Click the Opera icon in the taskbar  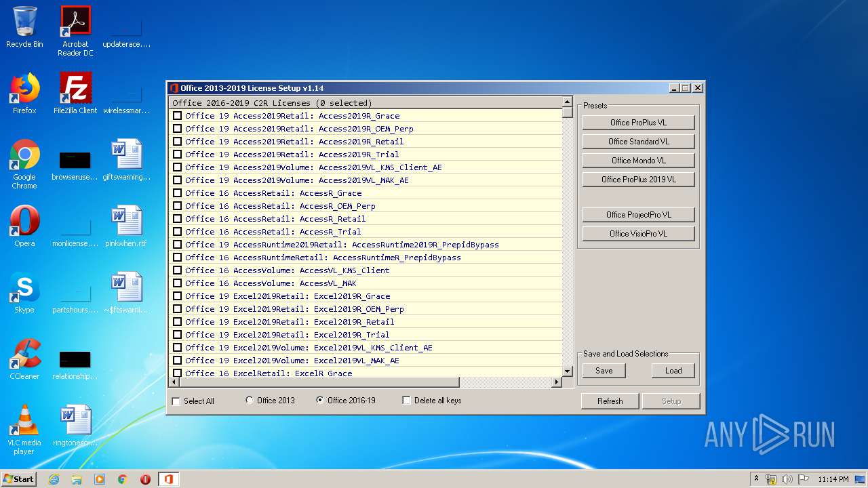145,479
